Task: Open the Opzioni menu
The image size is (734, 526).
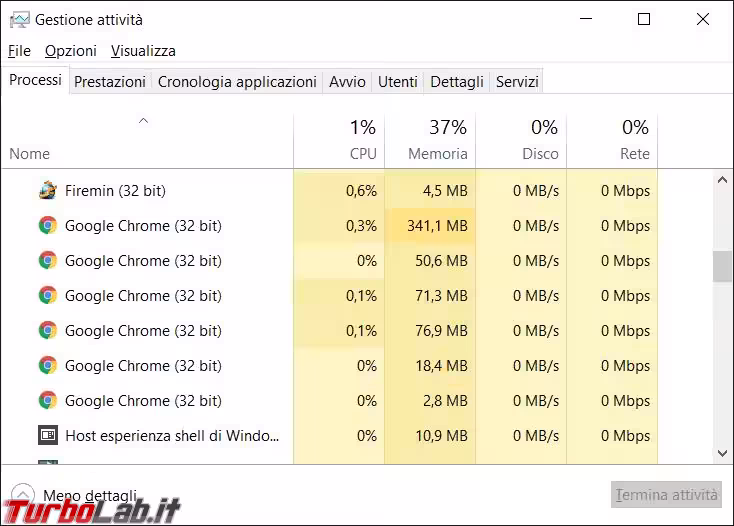Action: 71,50
